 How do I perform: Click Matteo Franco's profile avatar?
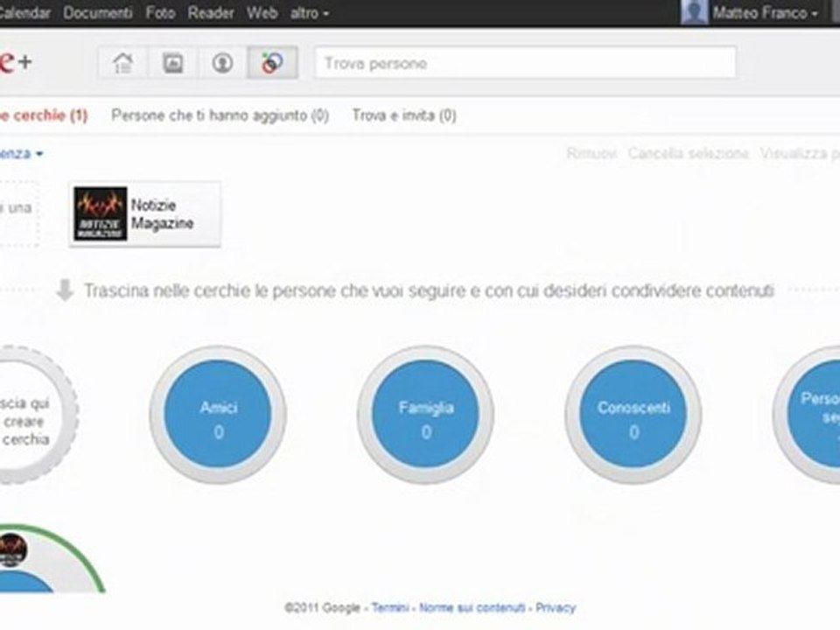694,11
